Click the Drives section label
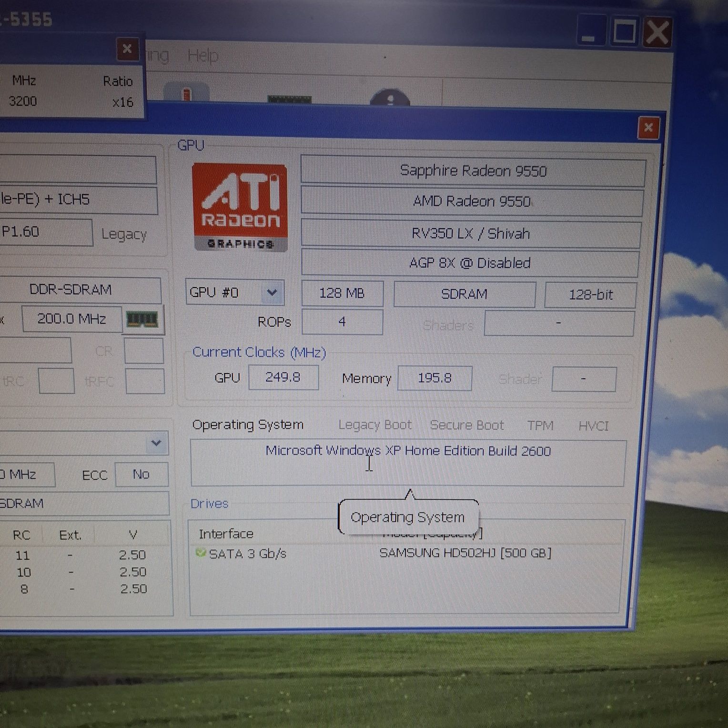 (x=210, y=504)
